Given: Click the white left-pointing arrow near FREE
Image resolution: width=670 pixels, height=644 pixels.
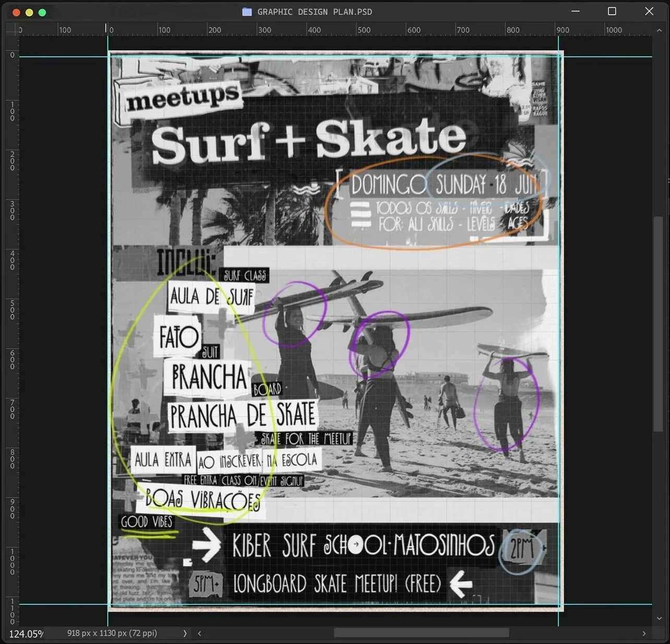Looking at the screenshot, I should [461, 584].
